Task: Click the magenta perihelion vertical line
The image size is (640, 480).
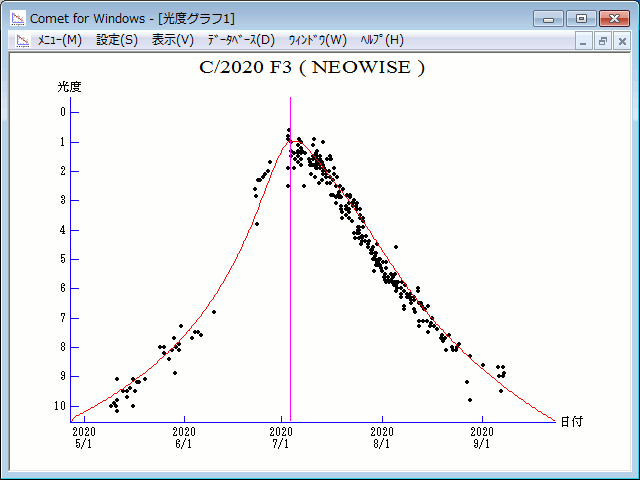Action: click(x=291, y=259)
